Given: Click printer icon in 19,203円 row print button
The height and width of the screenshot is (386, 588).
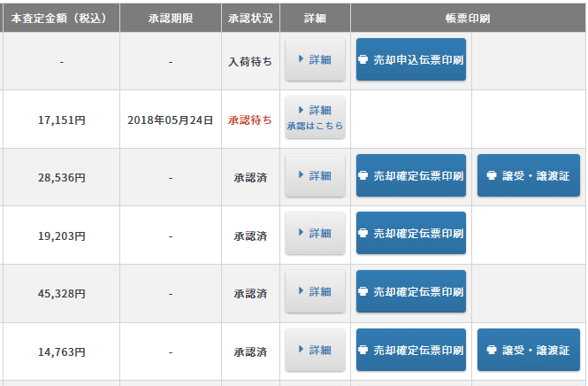Looking at the screenshot, I should coord(363,233).
